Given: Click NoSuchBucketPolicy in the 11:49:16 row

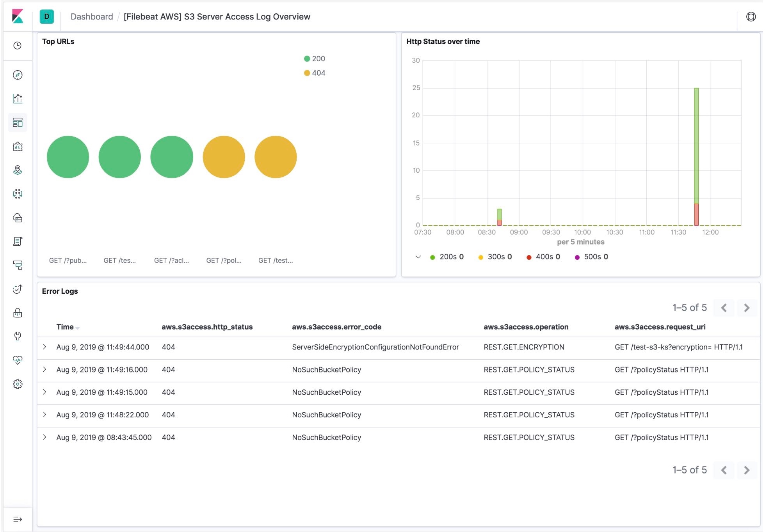Looking at the screenshot, I should [x=326, y=370].
